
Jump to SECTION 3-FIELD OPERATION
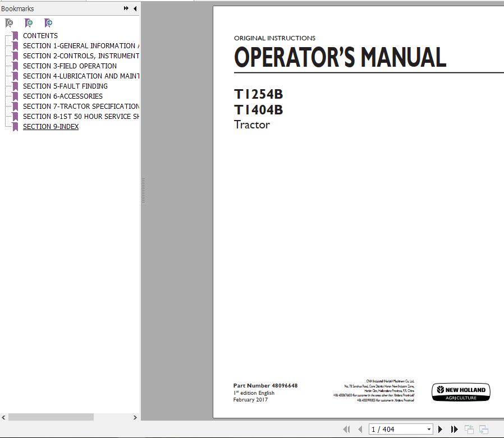[x=70, y=66]
